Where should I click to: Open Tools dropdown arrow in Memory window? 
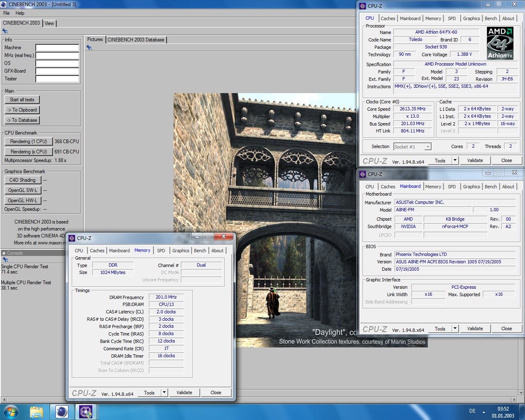coord(164,393)
